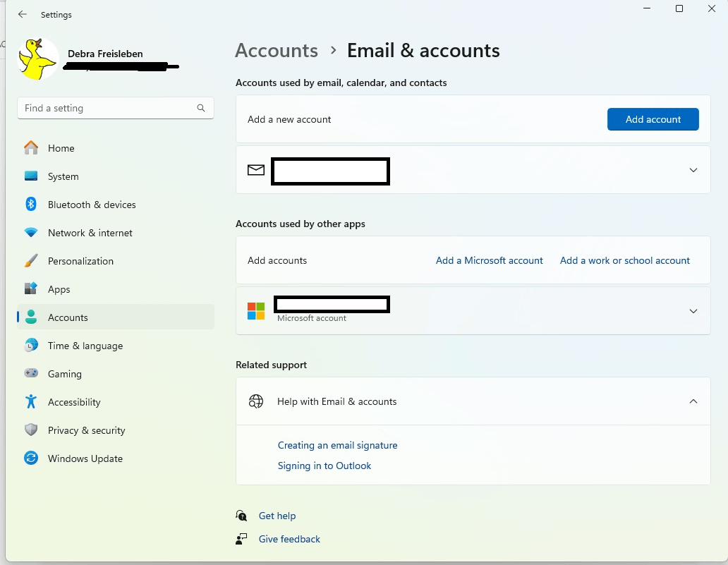Viewport: 728px width, 565px height.
Task: Click the Get help headset icon
Action: point(241,516)
